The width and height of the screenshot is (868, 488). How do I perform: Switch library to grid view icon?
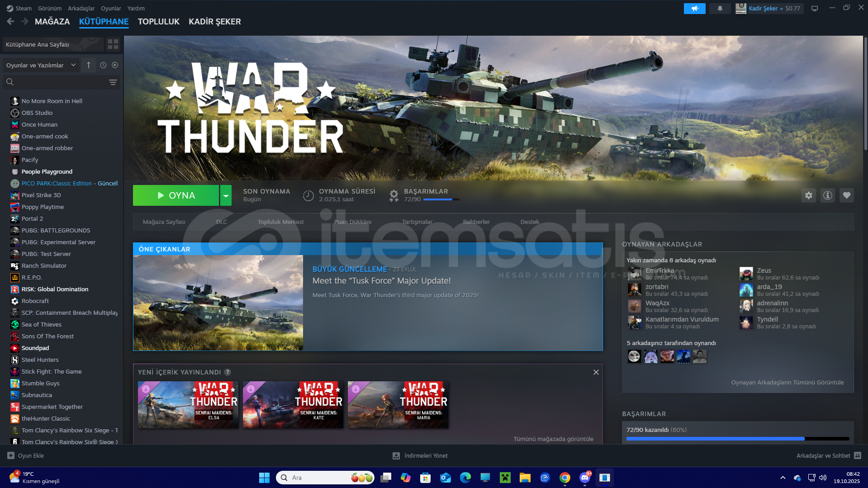[113, 44]
